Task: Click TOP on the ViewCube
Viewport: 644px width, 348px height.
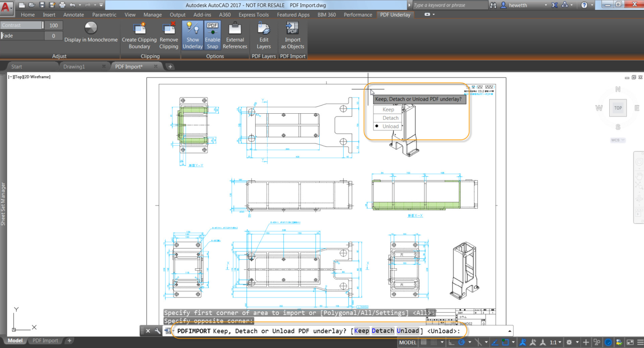Action: tap(618, 108)
